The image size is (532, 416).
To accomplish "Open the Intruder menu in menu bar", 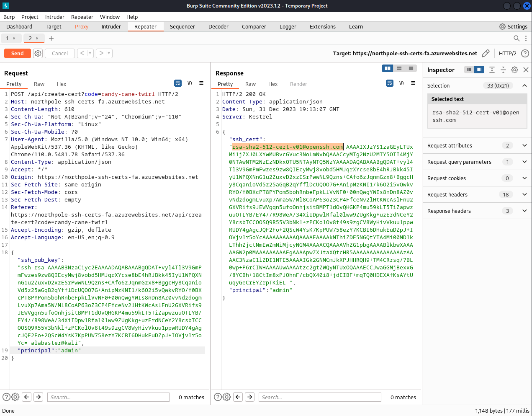I will (54, 17).
